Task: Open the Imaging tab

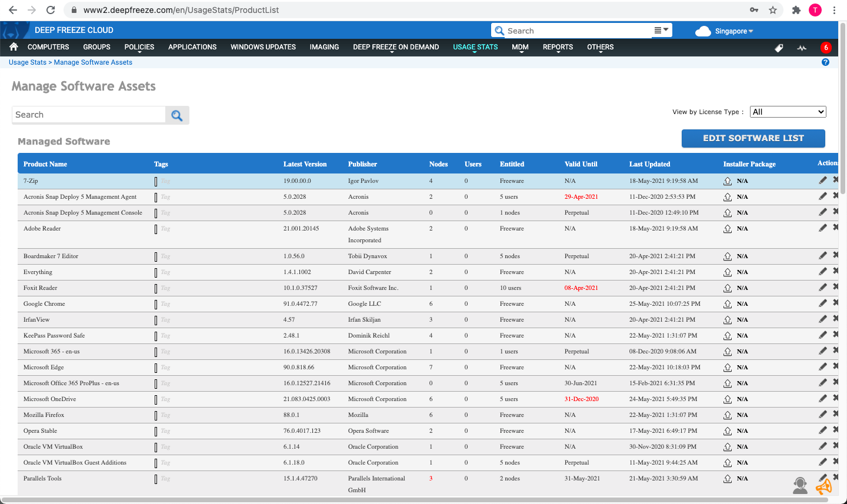Action: point(324,47)
